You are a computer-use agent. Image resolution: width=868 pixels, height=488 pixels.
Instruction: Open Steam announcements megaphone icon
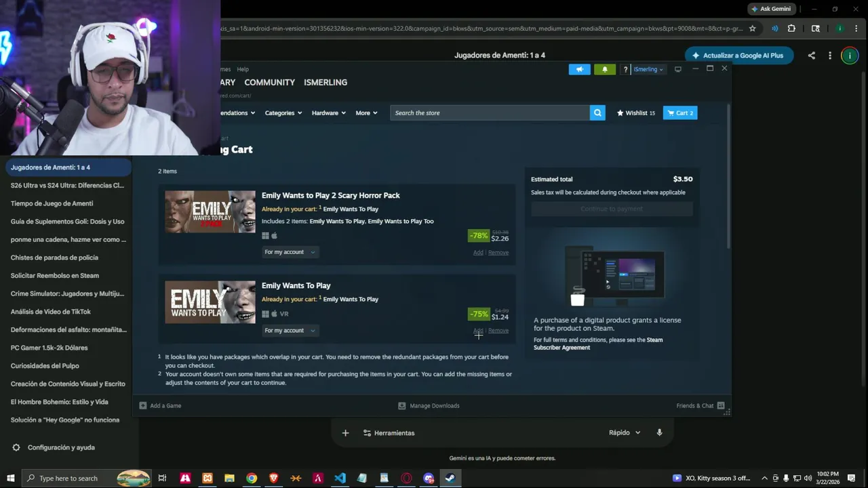pyautogui.click(x=579, y=69)
